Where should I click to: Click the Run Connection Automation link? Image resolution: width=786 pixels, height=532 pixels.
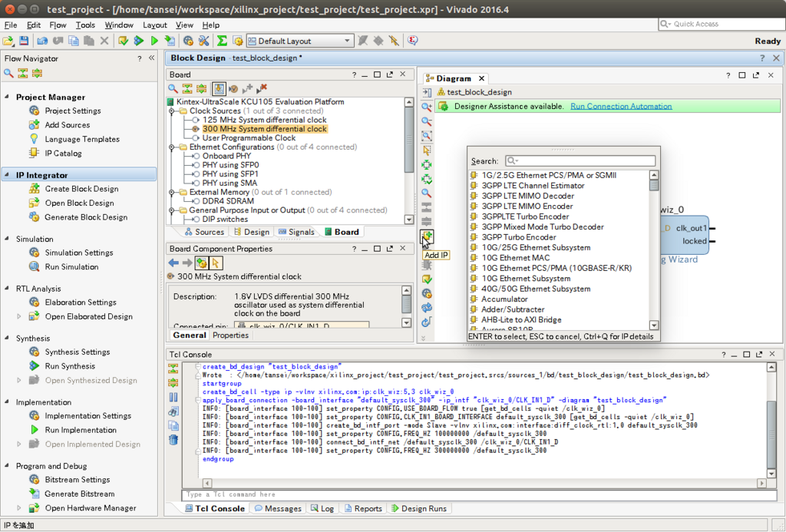pos(621,106)
